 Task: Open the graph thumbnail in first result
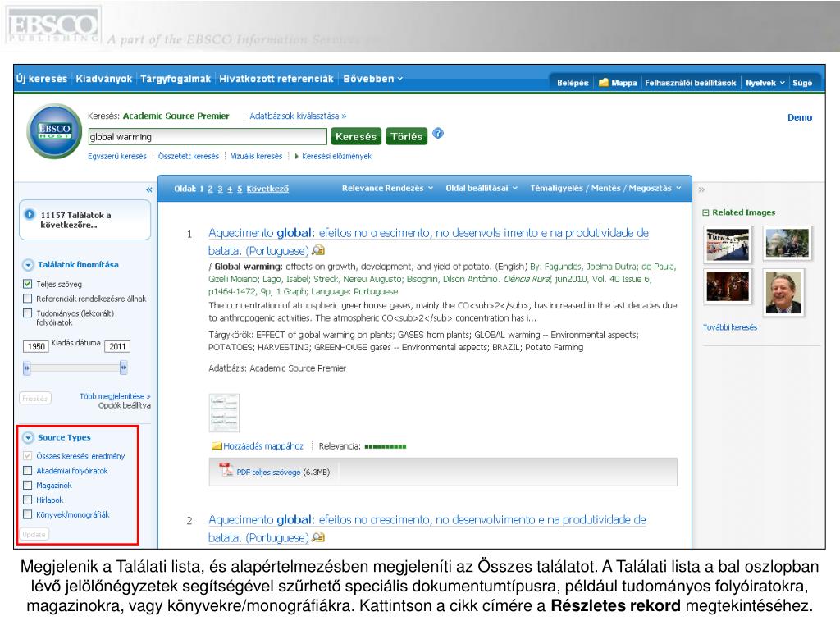point(224,413)
